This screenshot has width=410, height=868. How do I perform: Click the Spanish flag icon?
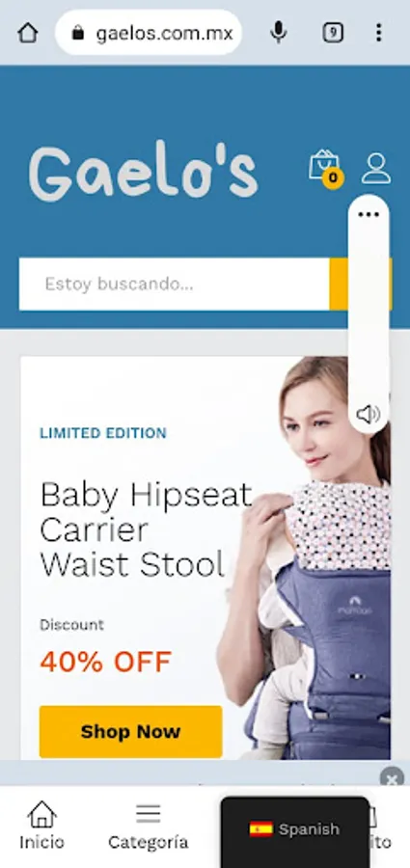click(x=261, y=828)
